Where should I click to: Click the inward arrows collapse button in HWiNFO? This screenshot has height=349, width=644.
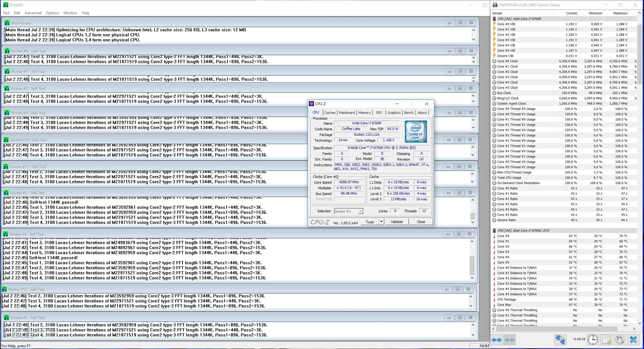click(x=509, y=340)
